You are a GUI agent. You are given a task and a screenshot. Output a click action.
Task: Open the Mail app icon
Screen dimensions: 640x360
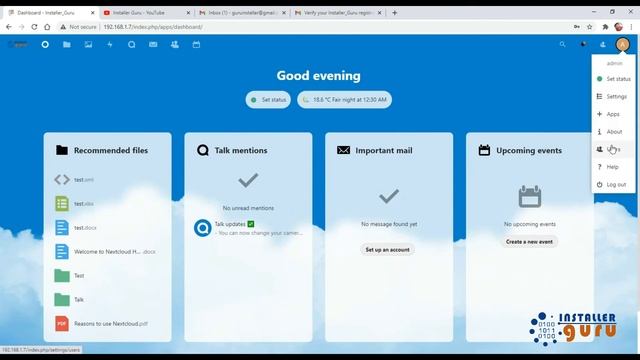(x=153, y=44)
